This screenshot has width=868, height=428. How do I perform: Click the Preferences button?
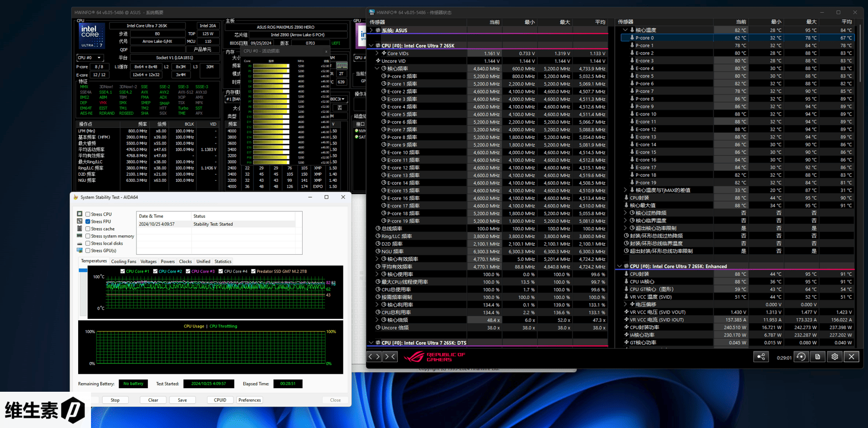pyautogui.click(x=249, y=400)
